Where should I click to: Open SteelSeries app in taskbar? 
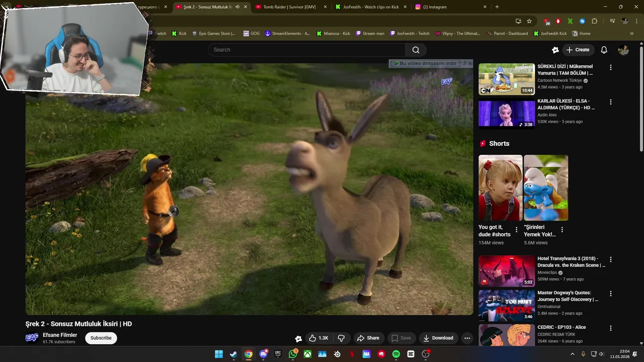pos(337,354)
